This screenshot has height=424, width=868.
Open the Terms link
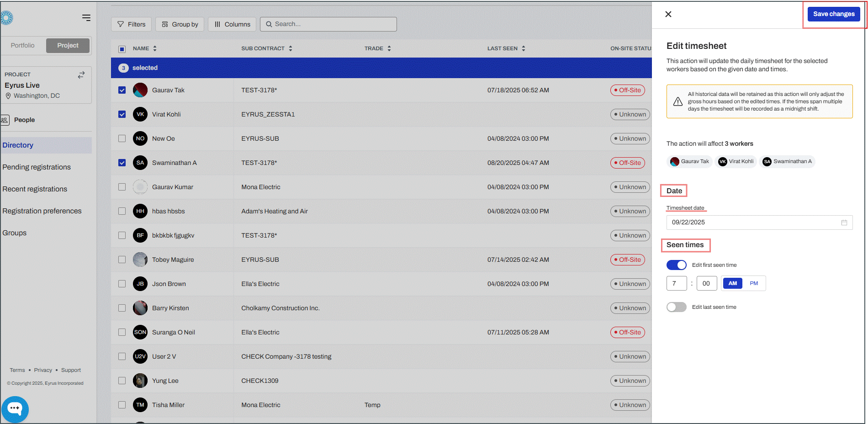click(17, 370)
